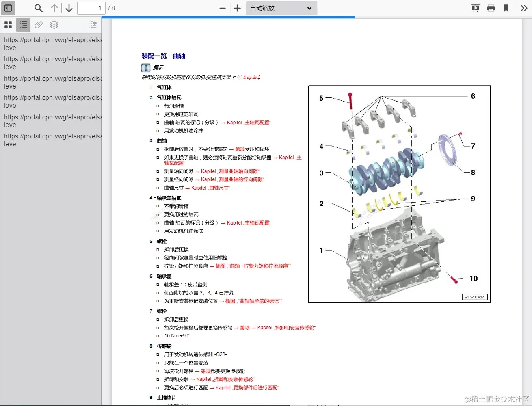
Task: Open the second portal.cpn.vwg outline entry
Action: click(x=53, y=63)
